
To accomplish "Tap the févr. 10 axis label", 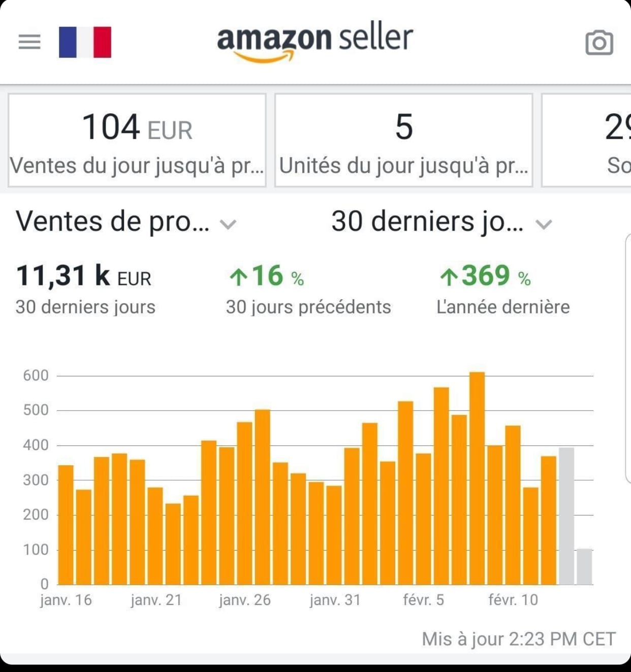I will point(513,600).
